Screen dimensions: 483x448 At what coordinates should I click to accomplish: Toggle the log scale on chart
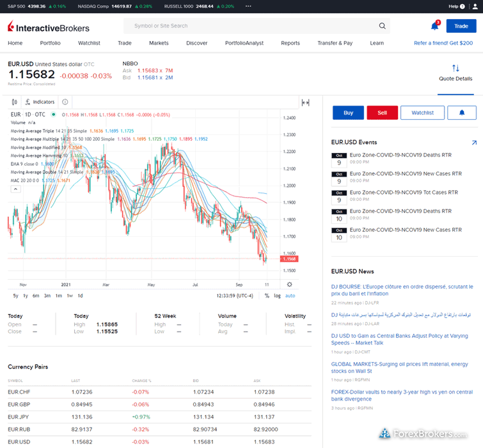[277, 296]
